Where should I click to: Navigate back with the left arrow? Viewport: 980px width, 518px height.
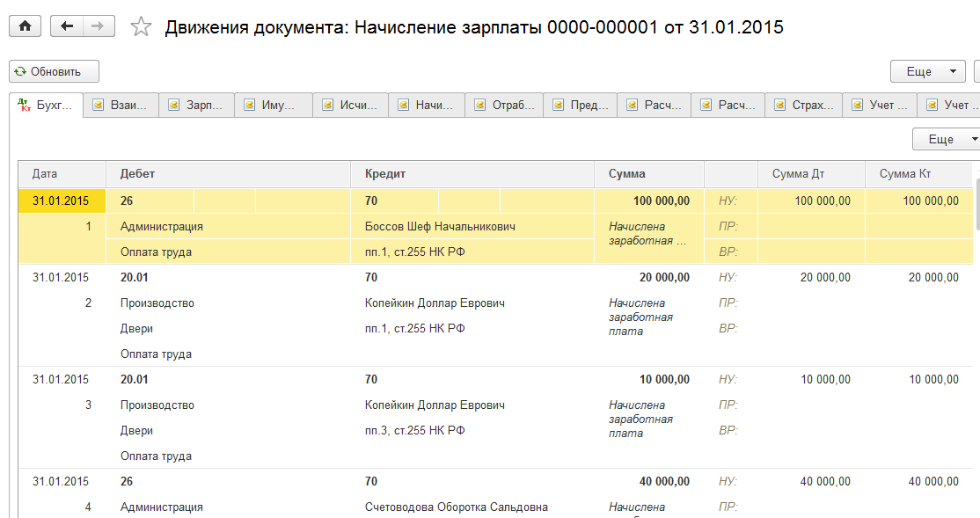67,26
